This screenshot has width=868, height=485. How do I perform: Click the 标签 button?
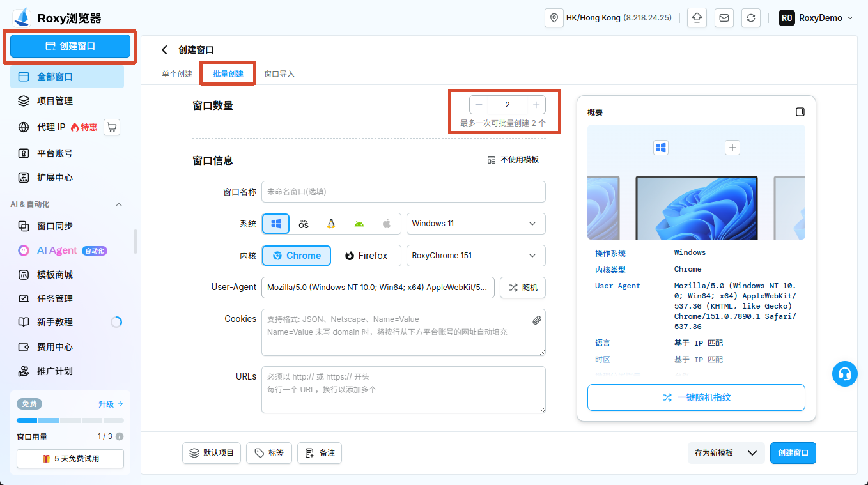269,453
